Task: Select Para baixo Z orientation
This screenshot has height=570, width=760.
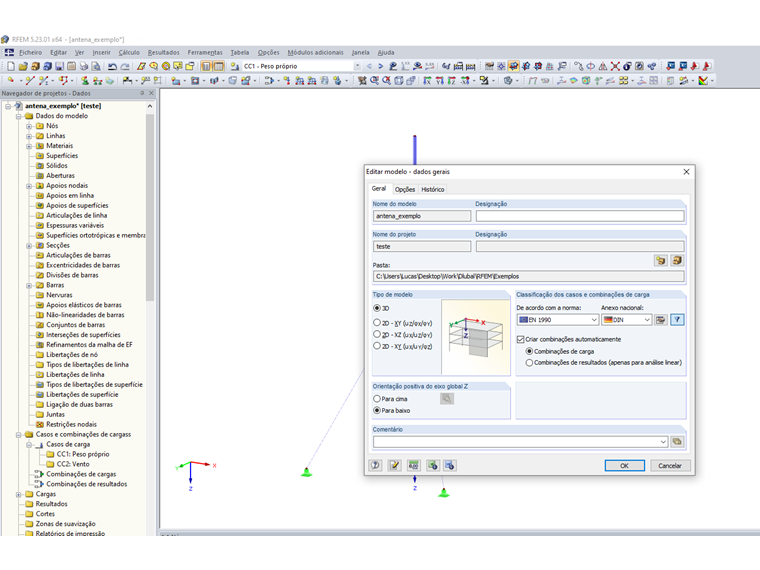Action: tap(377, 411)
